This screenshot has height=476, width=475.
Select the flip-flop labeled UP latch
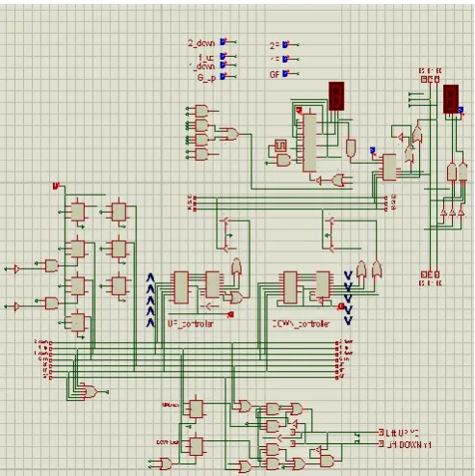(x=196, y=409)
